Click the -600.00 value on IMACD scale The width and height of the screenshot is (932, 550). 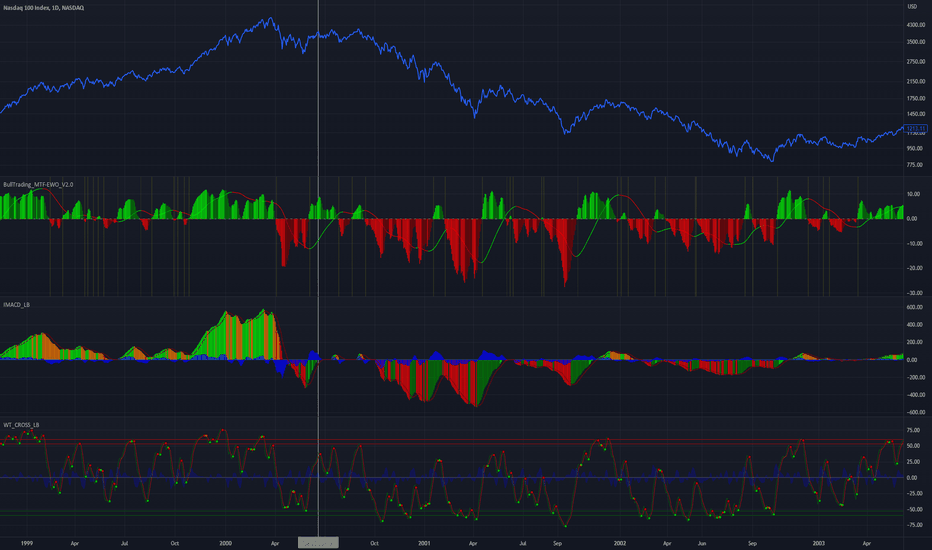click(x=915, y=412)
